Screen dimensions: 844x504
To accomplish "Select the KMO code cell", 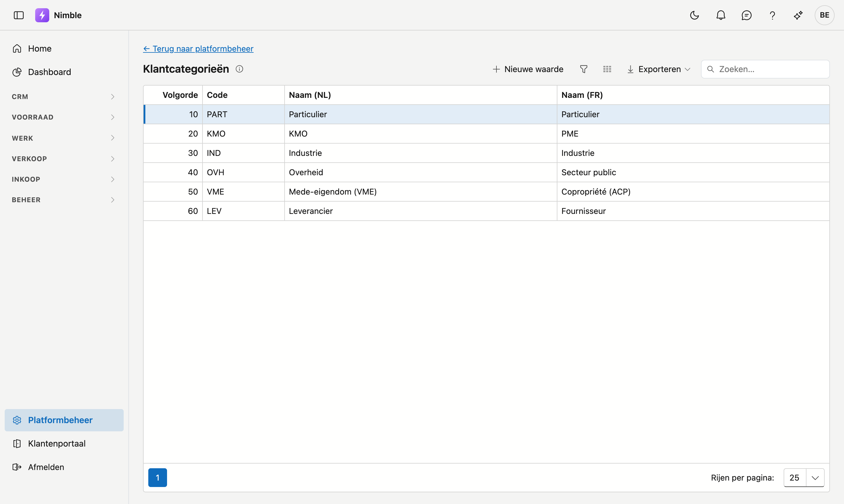I will [x=244, y=134].
